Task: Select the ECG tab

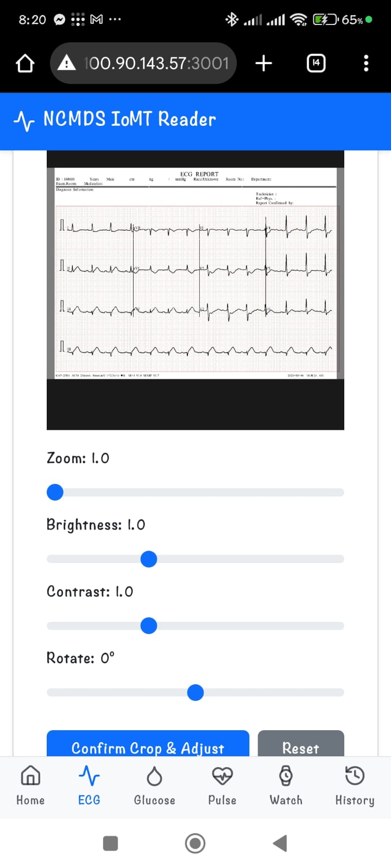Action: coord(89,786)
